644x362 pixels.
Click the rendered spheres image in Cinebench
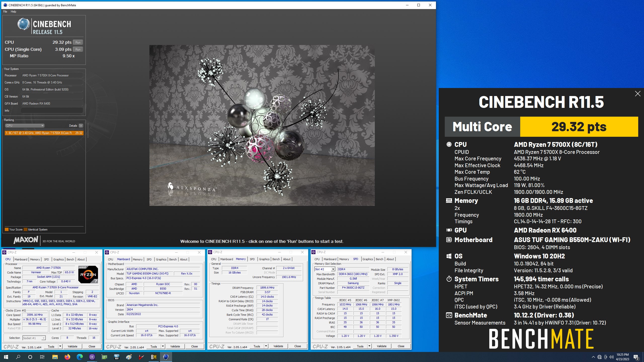pyautogui.click(x=262, y=125)
